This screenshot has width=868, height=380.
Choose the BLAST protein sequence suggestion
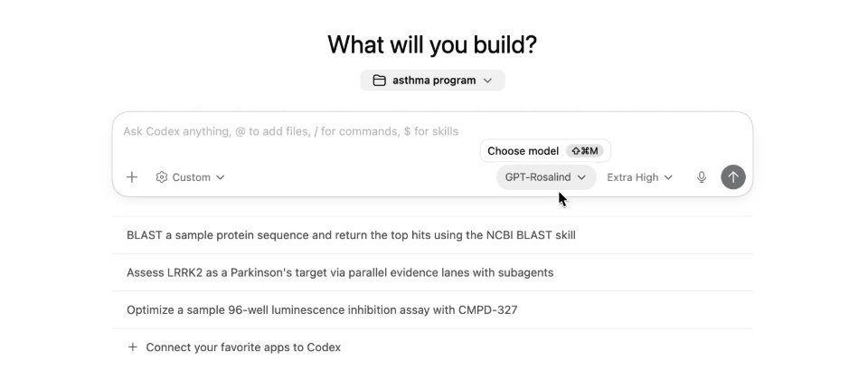click(351, 235)
